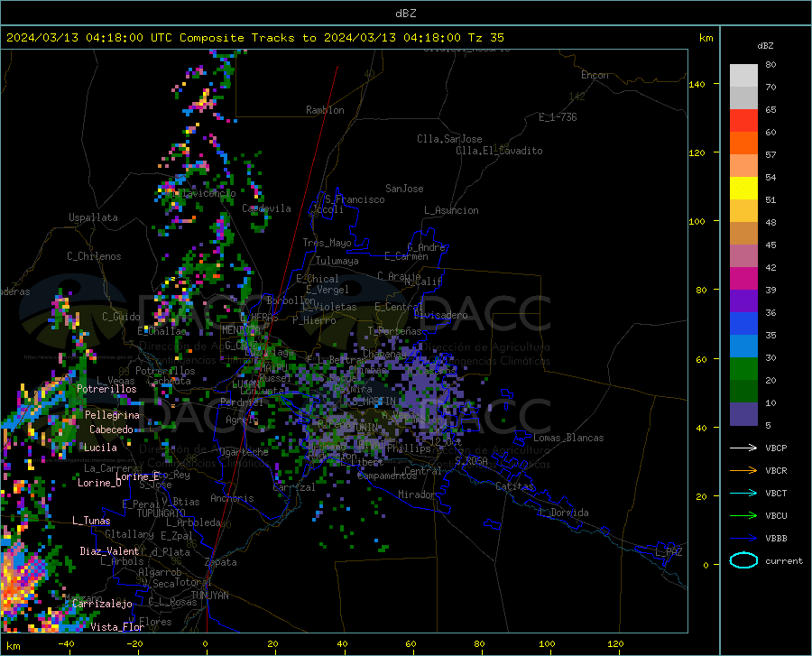The width and height of the screenshot is (812, 656).
Task: Click the white color swatch at 80 dBZ
Action: 743,75
